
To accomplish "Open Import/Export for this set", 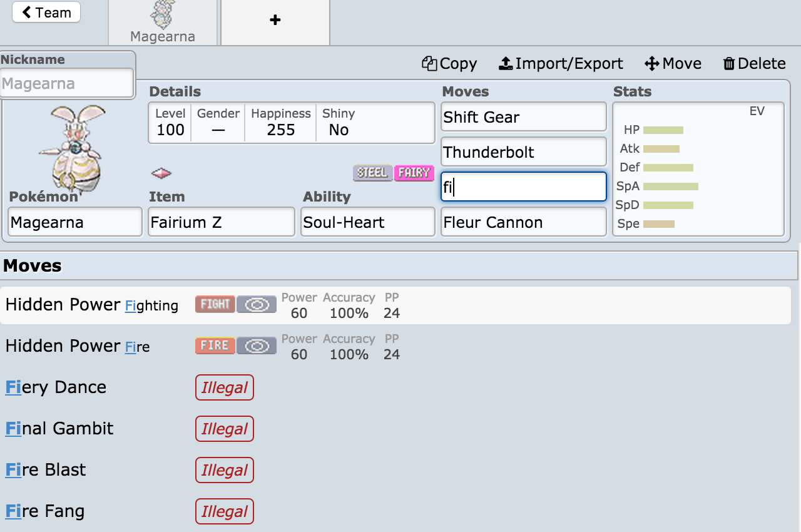I will tap(561, 63).
